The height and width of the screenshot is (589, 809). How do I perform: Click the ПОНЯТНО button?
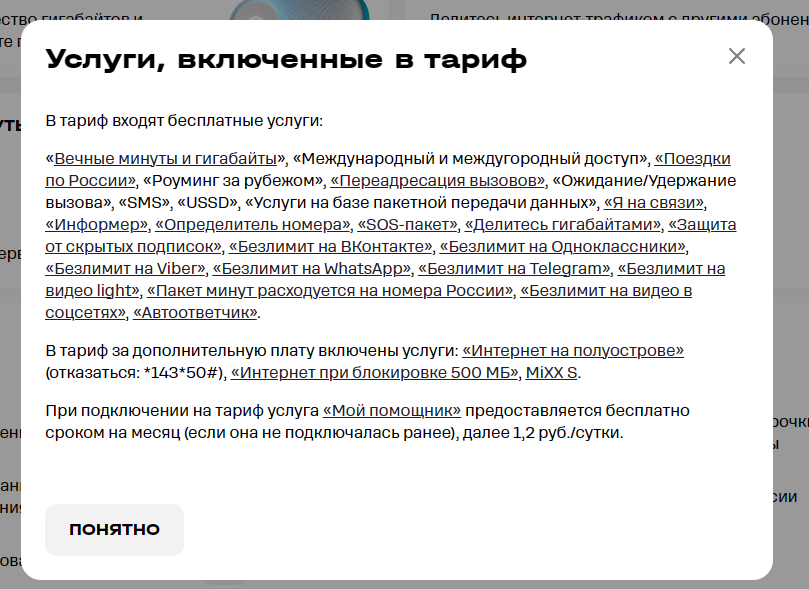tap(115, 530)
